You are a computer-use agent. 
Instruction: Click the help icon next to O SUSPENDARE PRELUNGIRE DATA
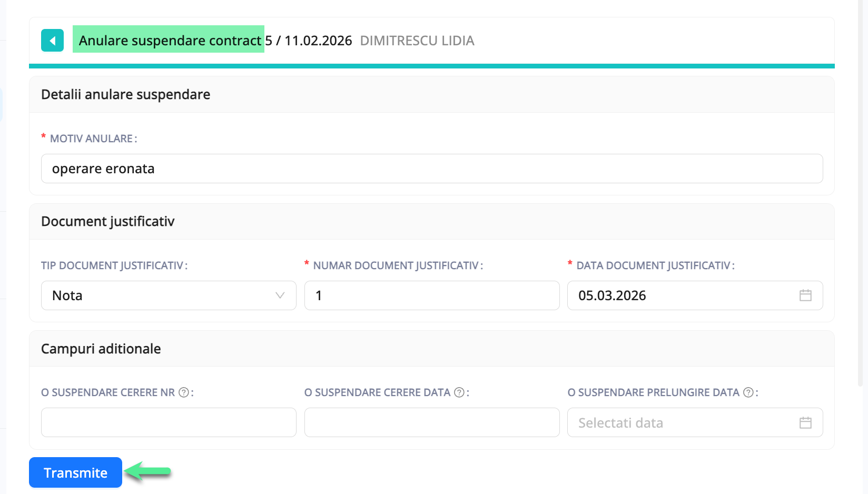749,392
